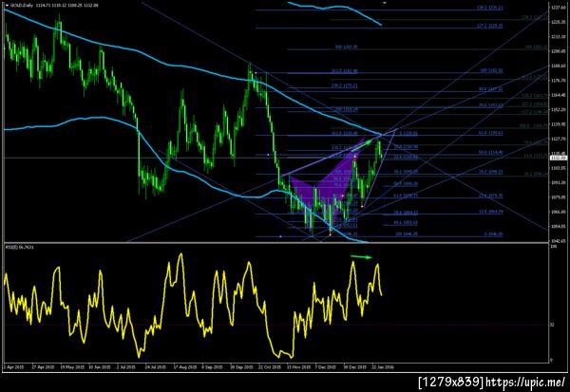The image size is (570, 392).
Task: Select the 50.0 1114.48 Fibonacci level label
Action: pos(491,152)
